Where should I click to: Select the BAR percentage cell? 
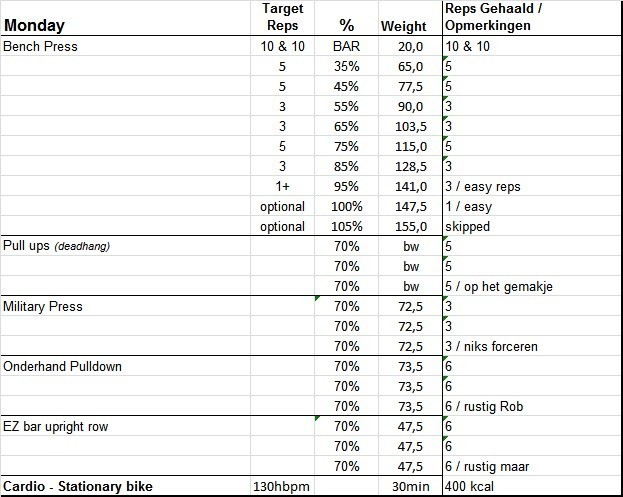(x=345, y=47)
